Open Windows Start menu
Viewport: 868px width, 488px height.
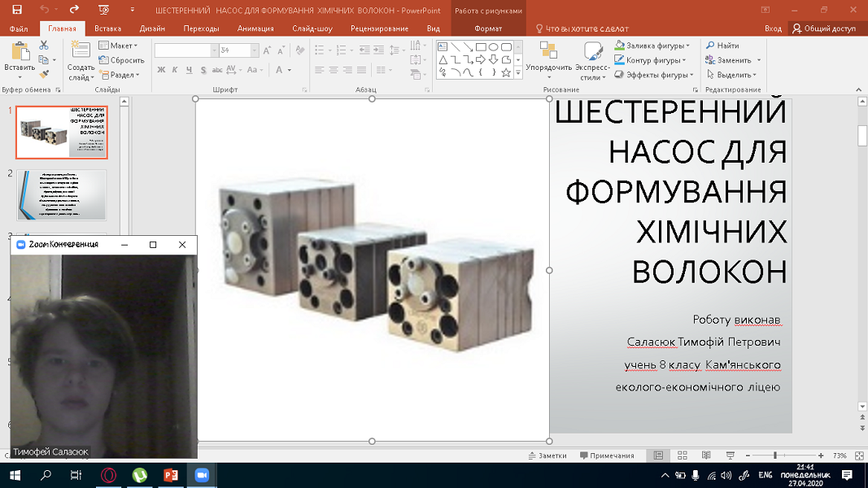point(15,475)
